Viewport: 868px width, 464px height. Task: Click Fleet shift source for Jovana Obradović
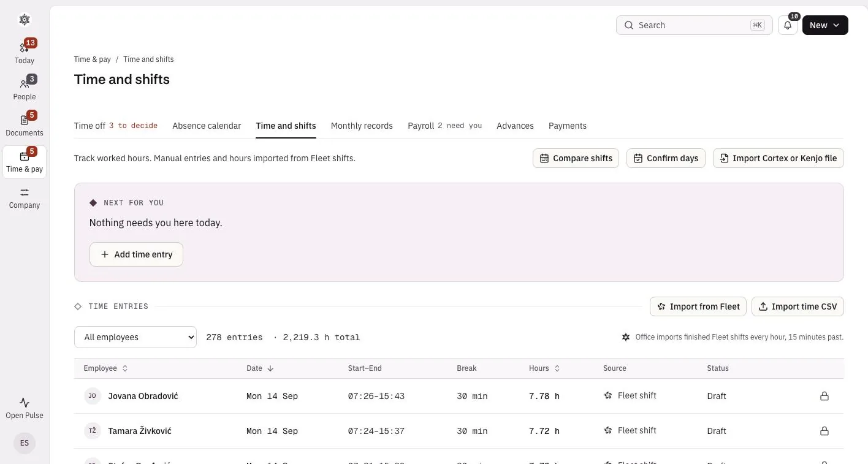point(630,395)
